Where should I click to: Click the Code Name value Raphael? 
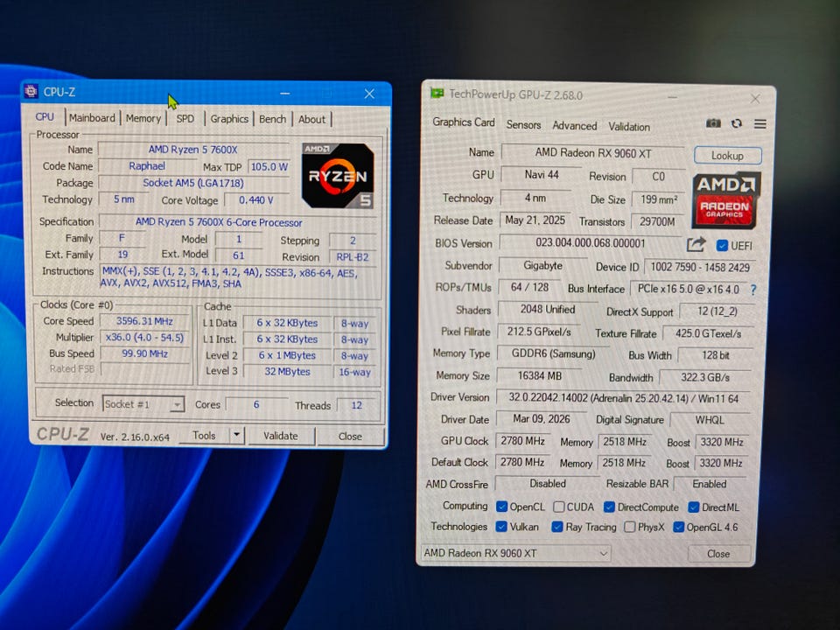coord(147,166)
